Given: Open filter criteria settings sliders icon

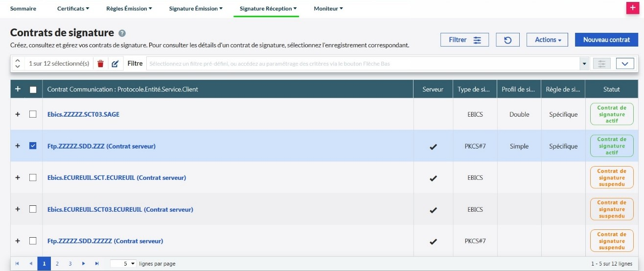Looking at the screenshot, I should coord(601,64).
